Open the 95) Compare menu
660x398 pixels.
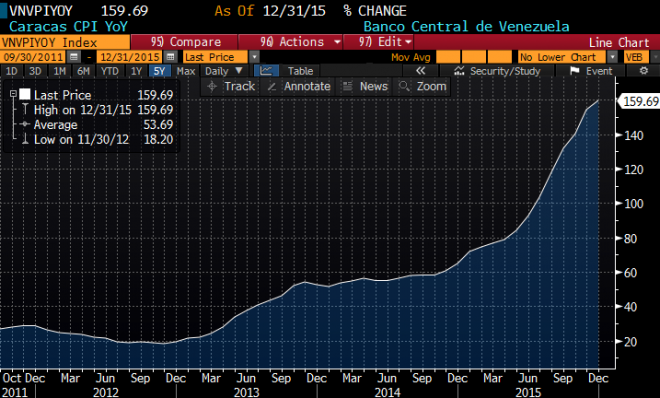click(184, 42)
